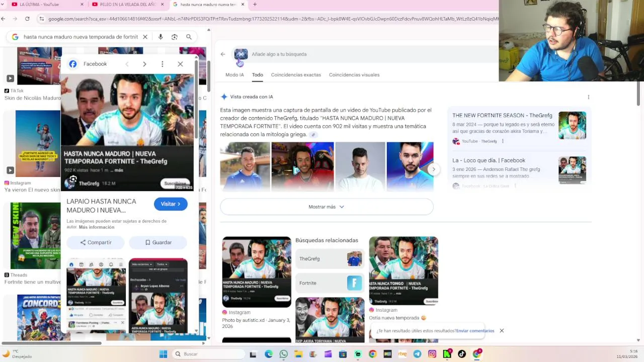644x362 pixels.
Task: Go to next image in Facebook preview panel
Action: (x=144, y=64)
